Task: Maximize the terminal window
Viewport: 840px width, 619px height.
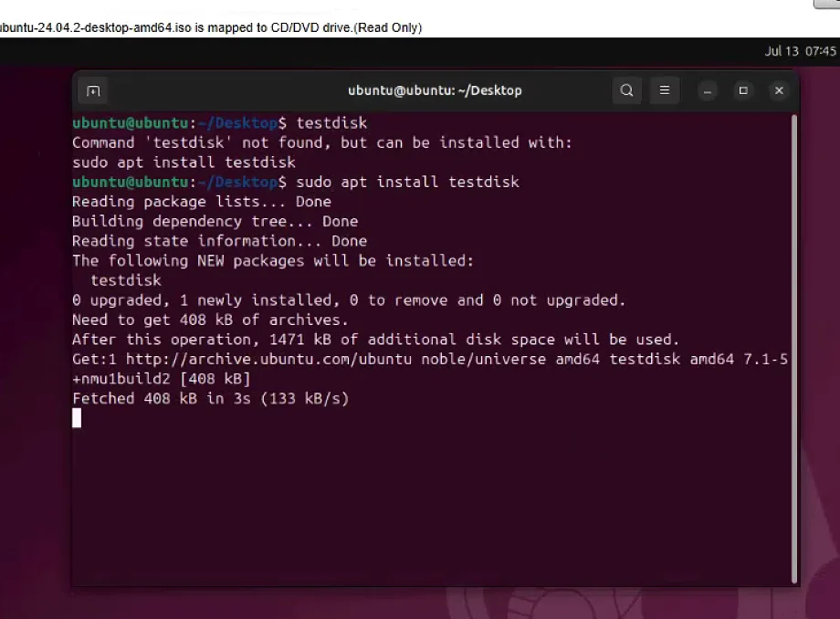Action: (743, 91)
